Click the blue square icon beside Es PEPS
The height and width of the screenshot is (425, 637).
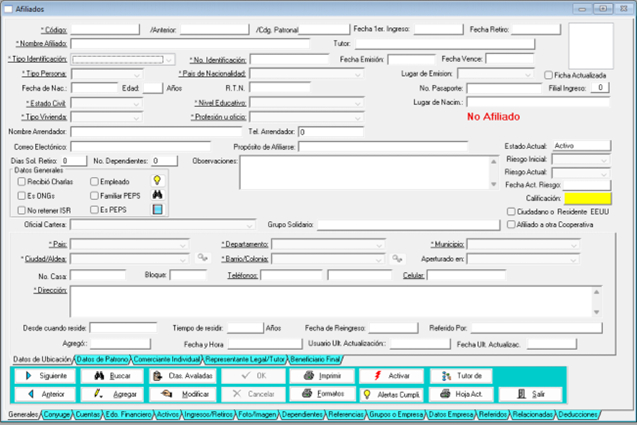coord(157,210)
